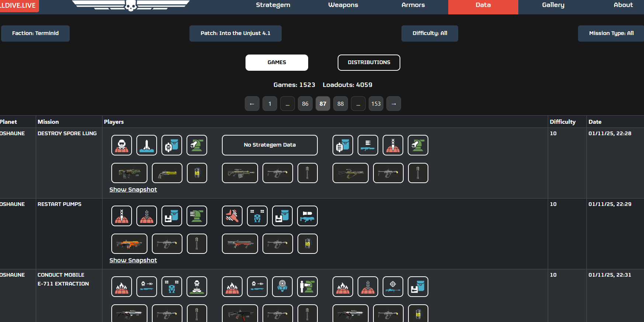Open the Strategem tab
This screenshot has height=322, width=644.
(x=273, y=5)
